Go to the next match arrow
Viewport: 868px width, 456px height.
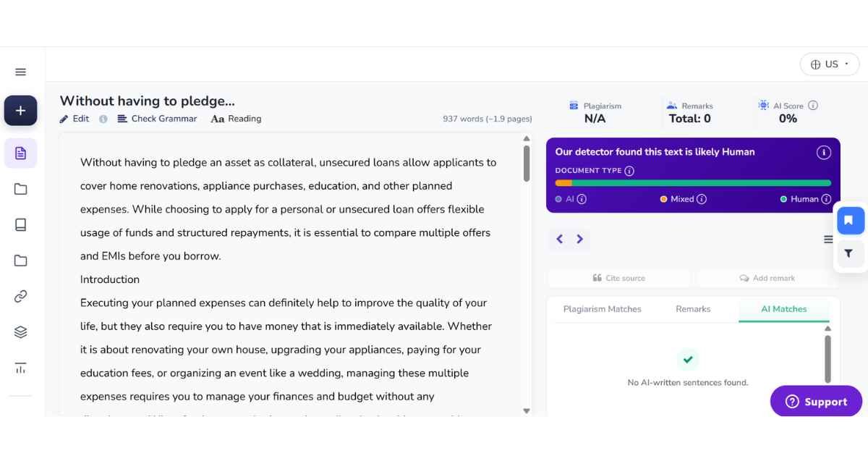pyautogui.click(x=579, y=239)
